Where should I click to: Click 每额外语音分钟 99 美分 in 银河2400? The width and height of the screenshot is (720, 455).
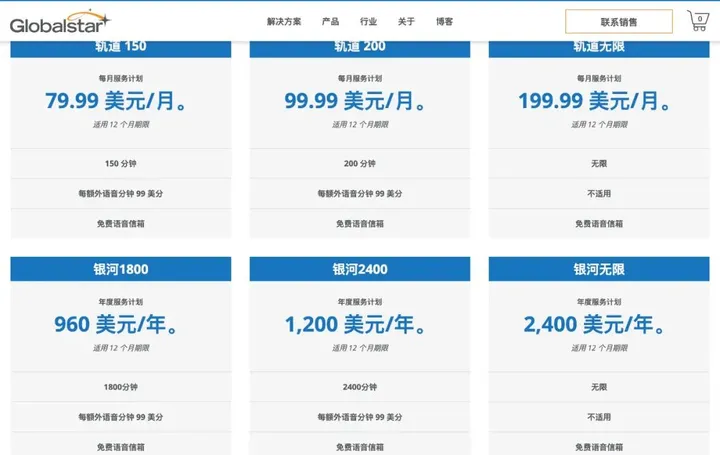click(x=360, y=417)
